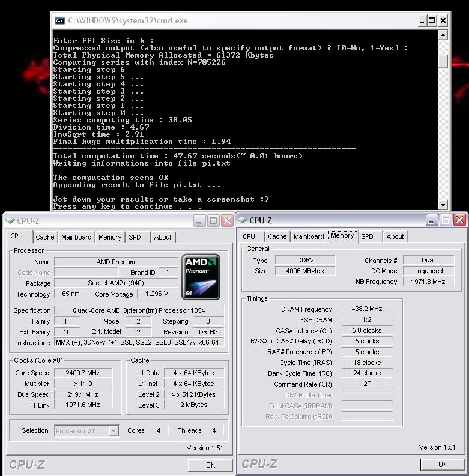
Task: Click the Multiplier value 'x 11.0'
Action: pos(83,384)
